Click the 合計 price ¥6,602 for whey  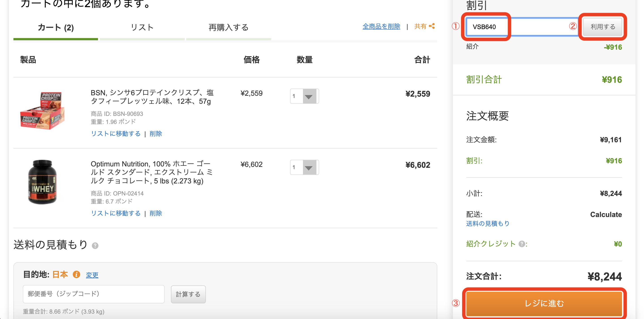click(418, 165)
